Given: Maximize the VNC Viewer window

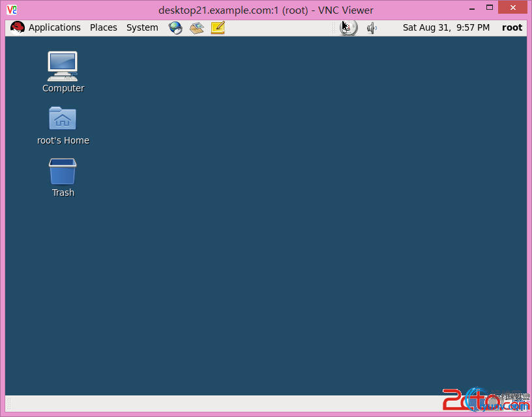Looking at the screenshot, I should (488, 7).
